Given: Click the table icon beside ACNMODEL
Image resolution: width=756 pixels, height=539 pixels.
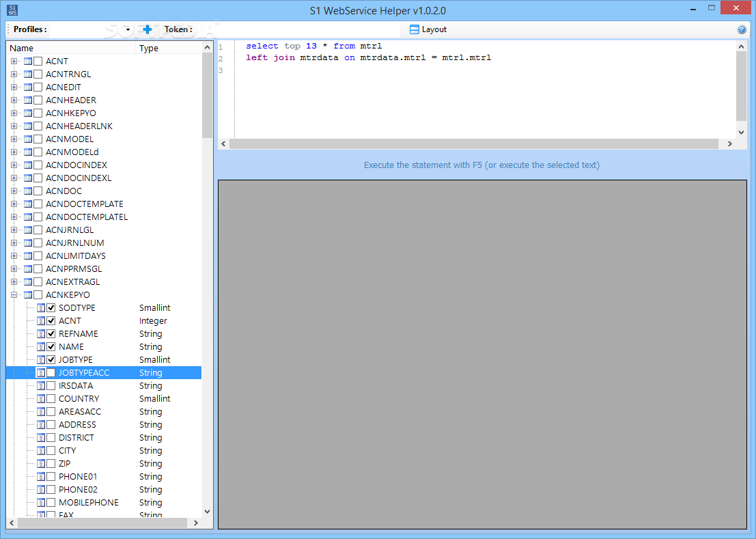Looking at the screenshot, I should pyautogui.click(x=28, y=139).
